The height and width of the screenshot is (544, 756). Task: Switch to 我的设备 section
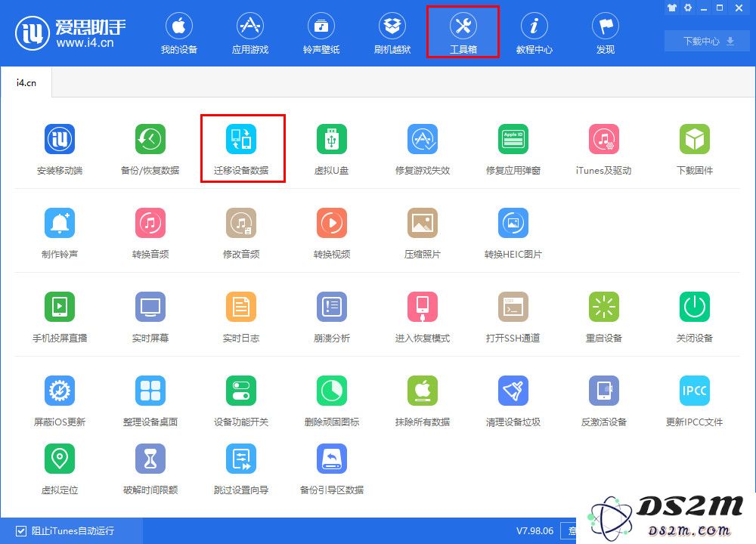click(x=179, y=32)
